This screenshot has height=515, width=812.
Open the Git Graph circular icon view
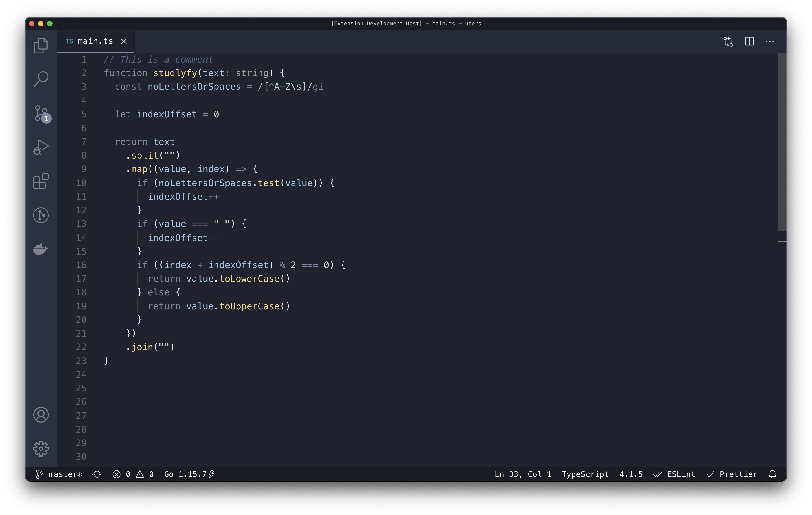[41, 215]
